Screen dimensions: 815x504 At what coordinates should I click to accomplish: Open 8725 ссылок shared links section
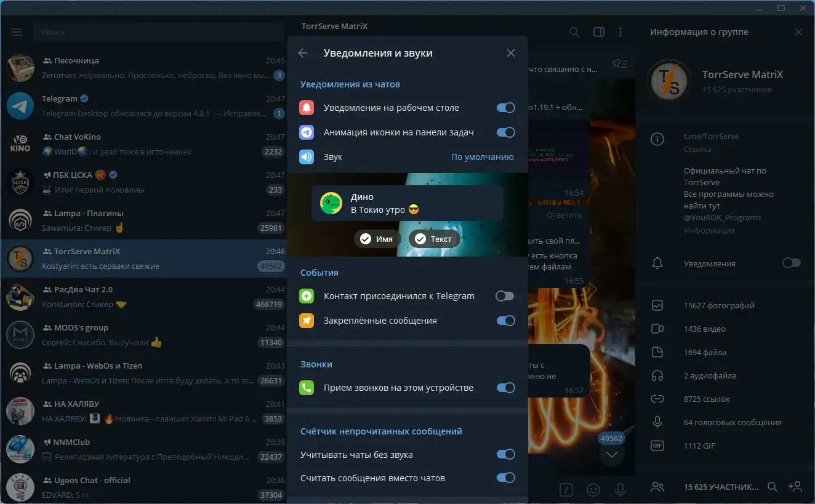point(726,399)
